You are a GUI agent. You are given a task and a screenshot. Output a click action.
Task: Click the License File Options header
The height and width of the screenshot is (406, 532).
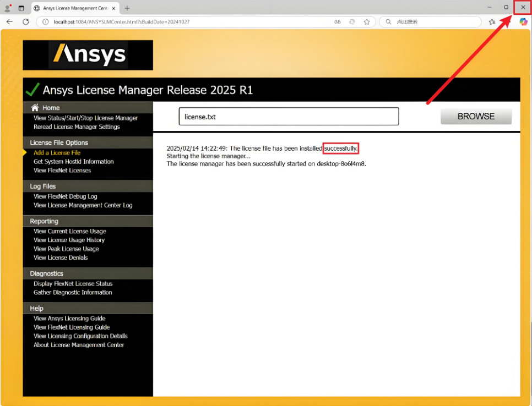pos(59,142)
